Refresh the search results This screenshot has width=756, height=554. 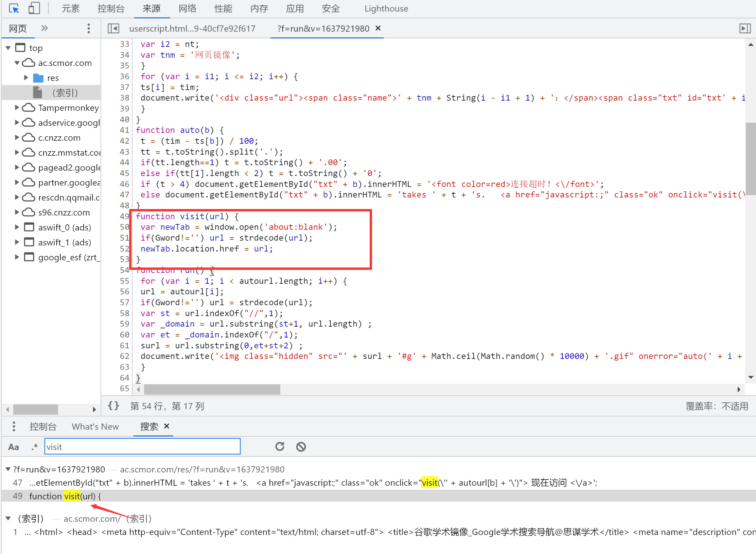click(x=280, y=447)
